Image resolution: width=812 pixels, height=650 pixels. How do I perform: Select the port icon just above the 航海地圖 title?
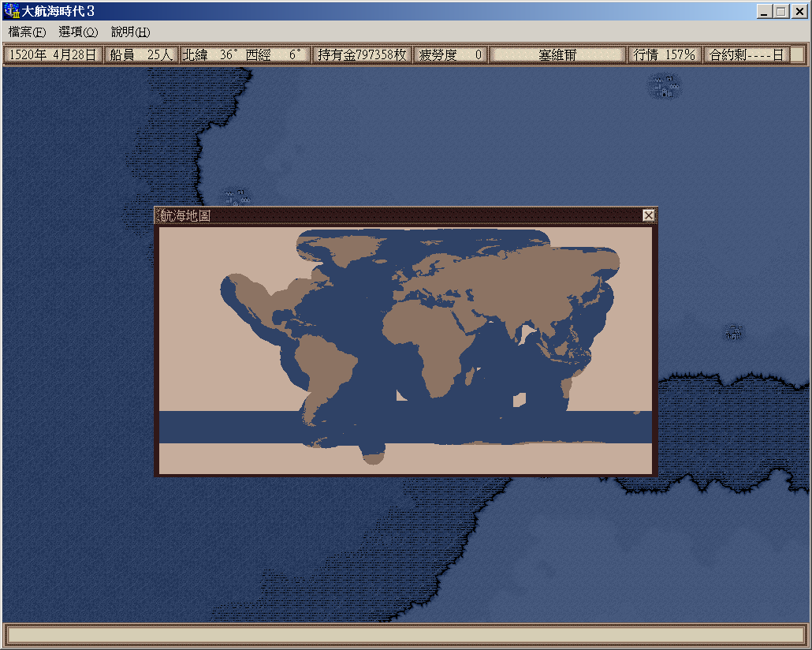(235, 196)
